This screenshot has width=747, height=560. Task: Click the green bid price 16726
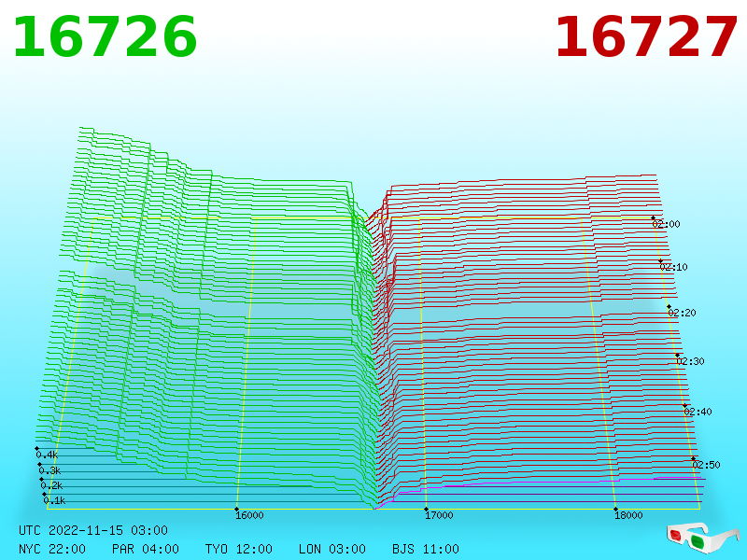tap(105, 37)
